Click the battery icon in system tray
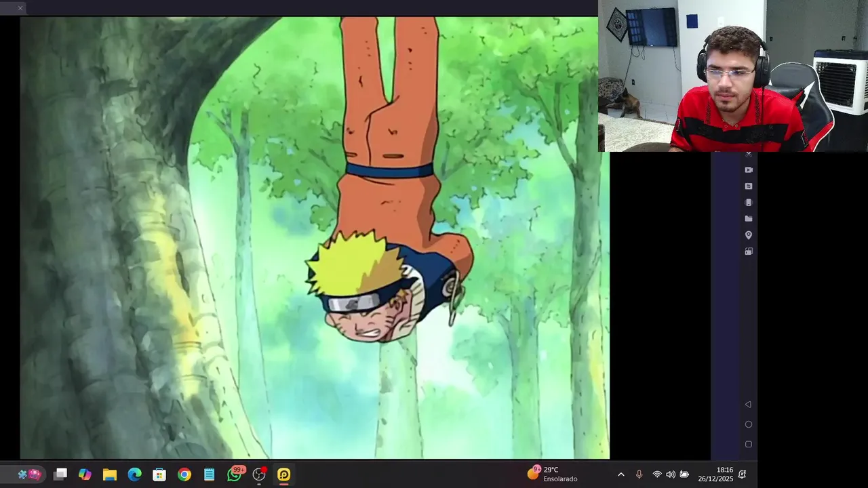The height and width of the screenshot is (488, 868). click(684, 474)
